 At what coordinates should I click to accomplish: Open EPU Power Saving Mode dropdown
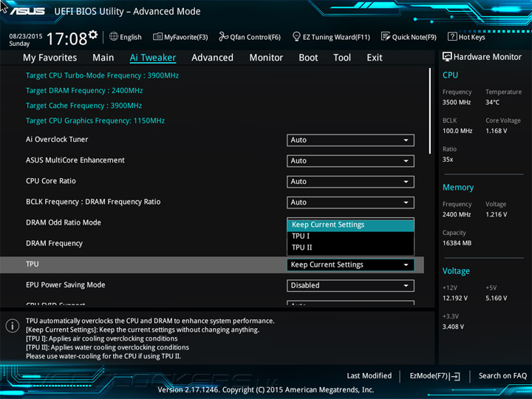point(350,285)
